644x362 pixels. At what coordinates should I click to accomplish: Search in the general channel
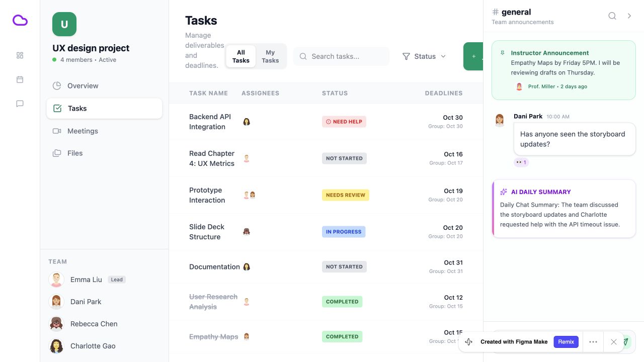pos(612,16)
